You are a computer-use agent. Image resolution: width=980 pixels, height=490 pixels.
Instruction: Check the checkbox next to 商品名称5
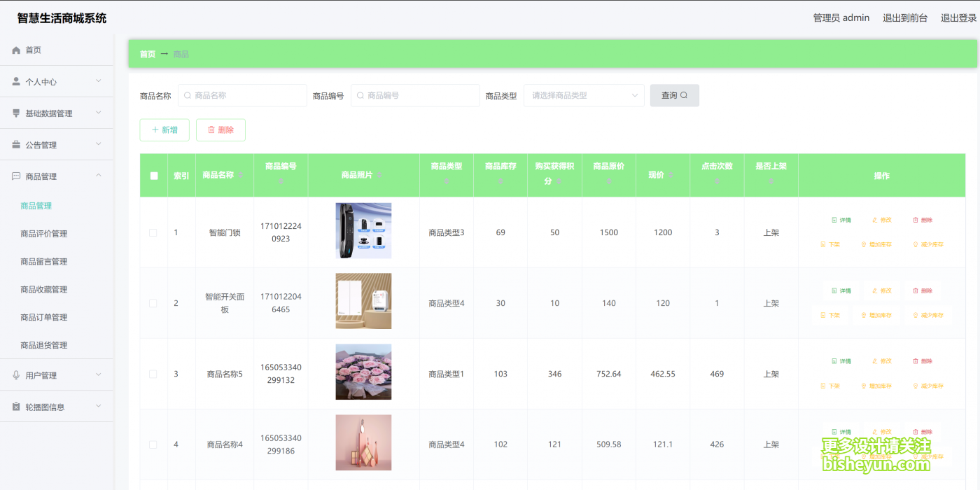point(153,374)
